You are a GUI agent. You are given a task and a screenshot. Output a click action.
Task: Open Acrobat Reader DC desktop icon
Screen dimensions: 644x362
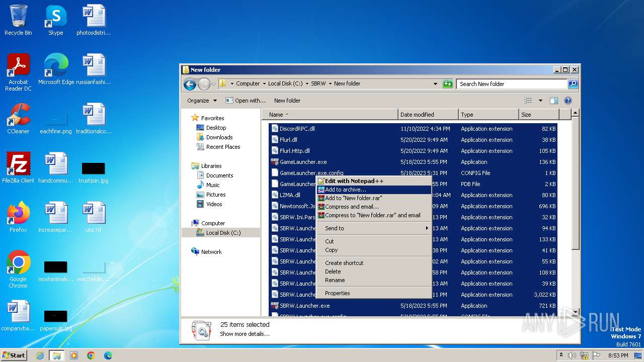(x=18, y=72)
